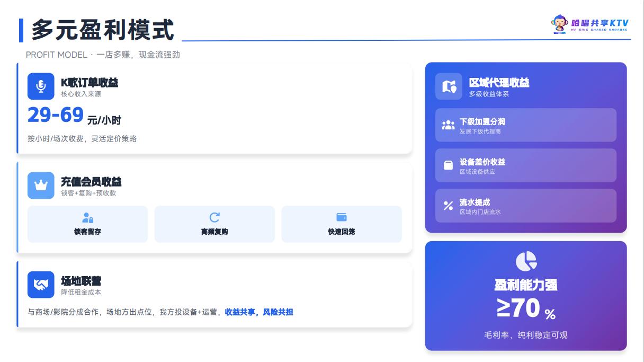This screenshot has height=362, width=644.
Task: Click the box icon beside 设备差价收益
Action: (x=448, y=165)
